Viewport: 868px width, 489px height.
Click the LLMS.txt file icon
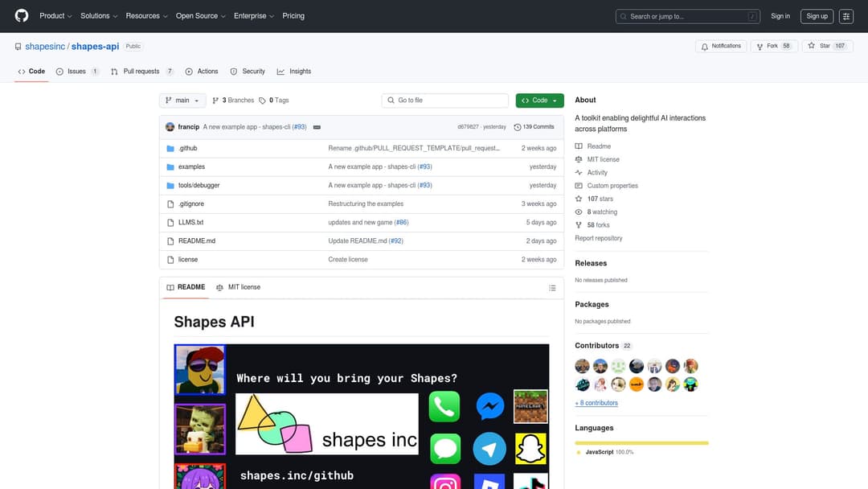[x=170, y=223]
